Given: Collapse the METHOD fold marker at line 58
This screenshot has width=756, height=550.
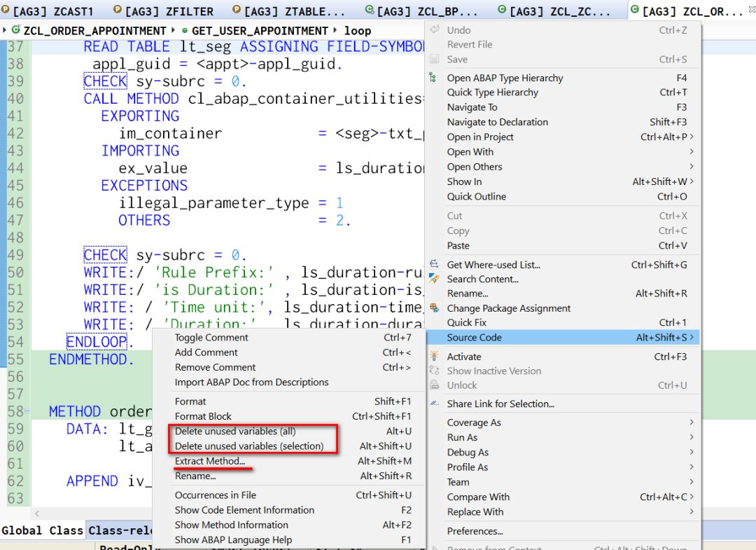Looking at the screenshot, I should point(27,411).
